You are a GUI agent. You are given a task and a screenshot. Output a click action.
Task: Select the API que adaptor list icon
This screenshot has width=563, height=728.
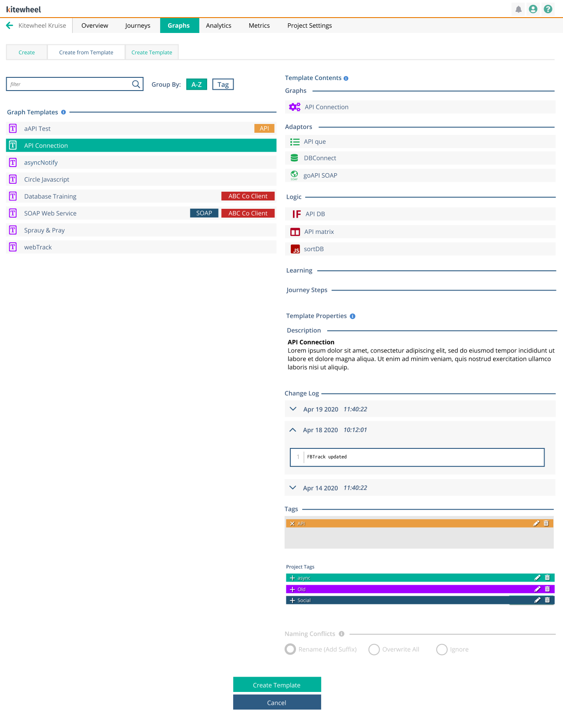(295, 142)
